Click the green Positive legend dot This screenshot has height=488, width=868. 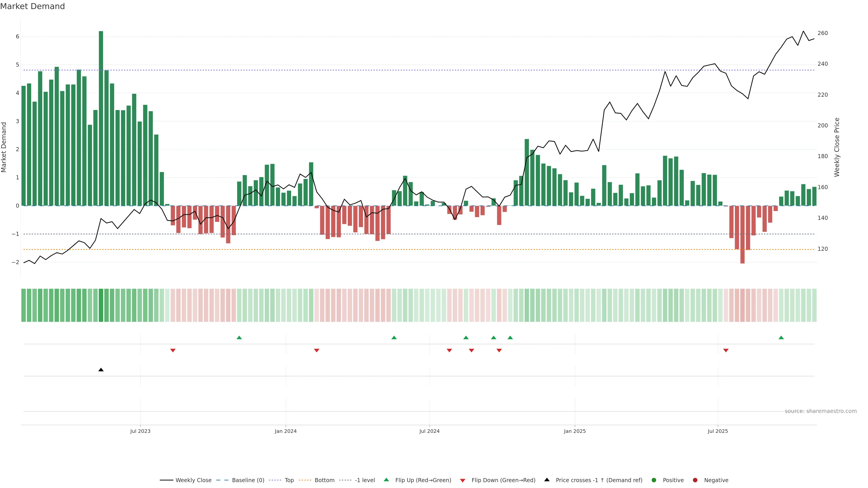tap(654, 480)
